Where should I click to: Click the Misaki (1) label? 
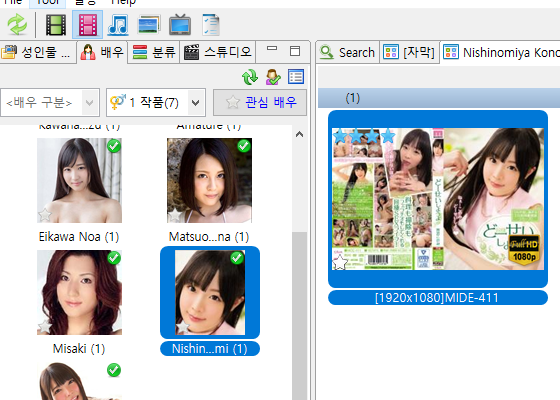coord(79,349)
